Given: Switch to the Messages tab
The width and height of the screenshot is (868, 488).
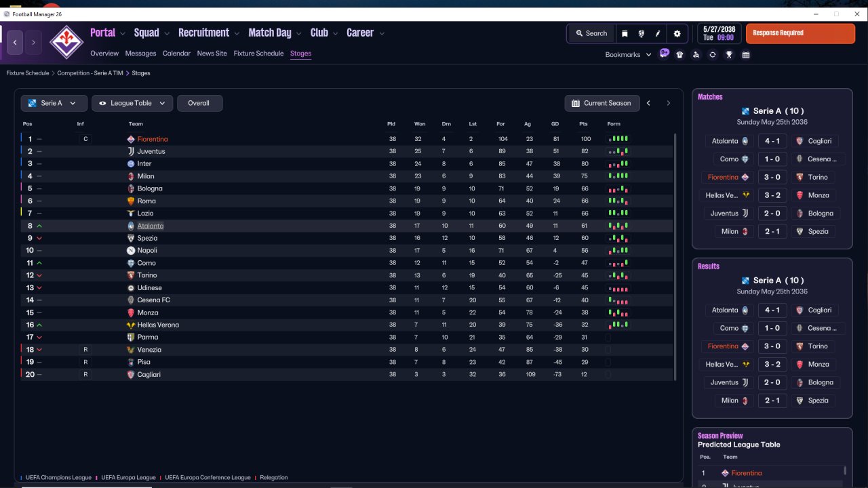Looking at the screenshot, I should [x=140, y=54].
